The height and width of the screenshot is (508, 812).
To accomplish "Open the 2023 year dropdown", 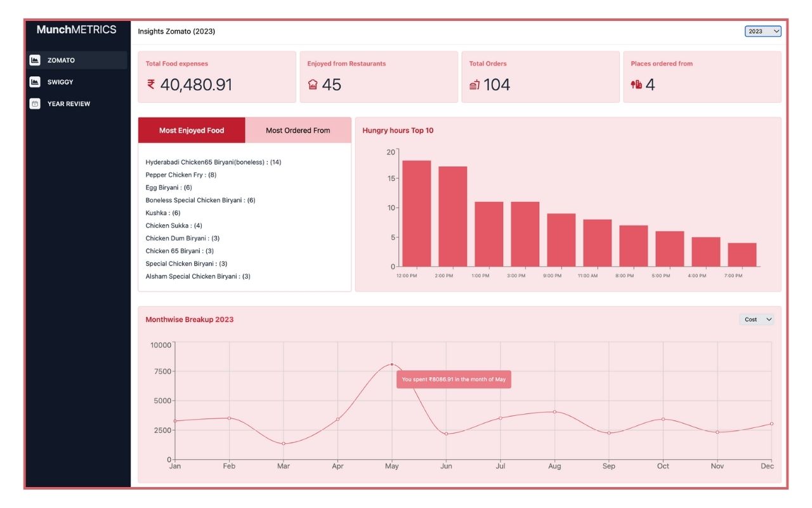I will tap(763, 31).
